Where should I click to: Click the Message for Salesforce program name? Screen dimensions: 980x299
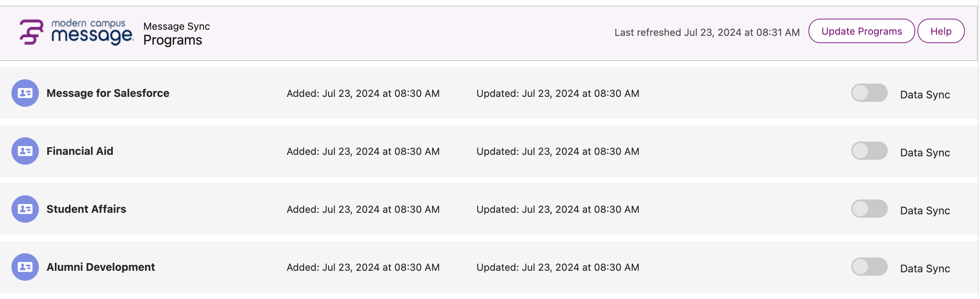[108, 93]
